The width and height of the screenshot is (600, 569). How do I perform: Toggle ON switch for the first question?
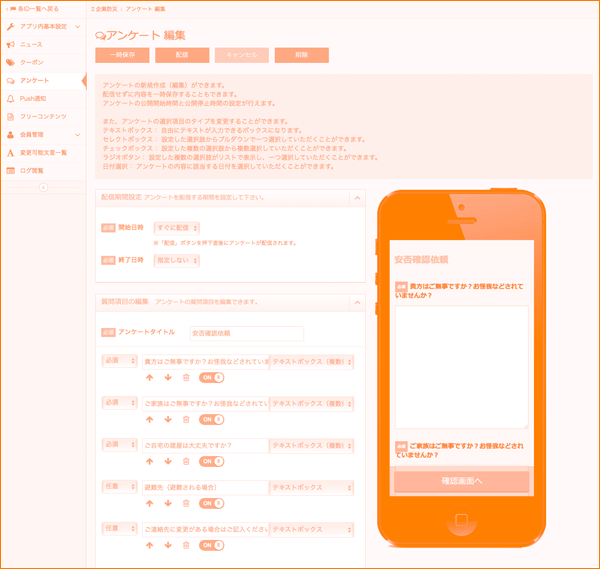point(211,377)
